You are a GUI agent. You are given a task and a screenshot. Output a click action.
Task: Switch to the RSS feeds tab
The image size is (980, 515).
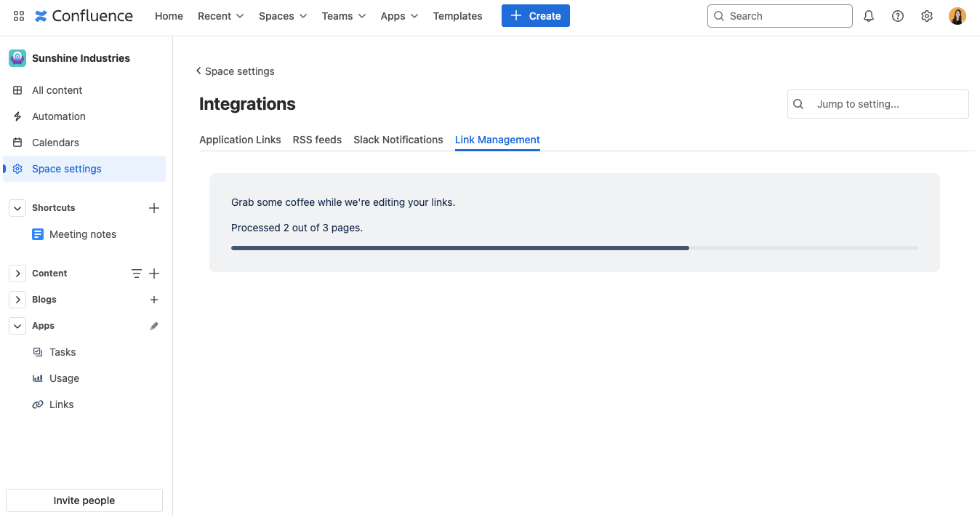point(317,140)
